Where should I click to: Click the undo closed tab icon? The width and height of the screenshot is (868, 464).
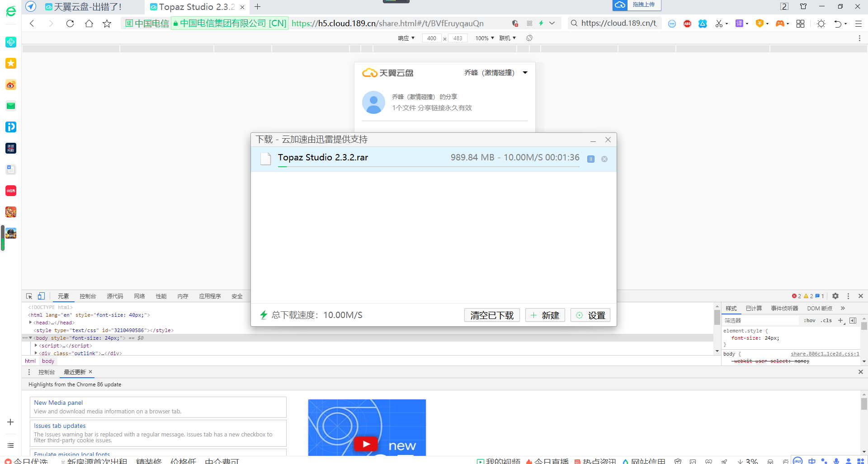point(838,23)
